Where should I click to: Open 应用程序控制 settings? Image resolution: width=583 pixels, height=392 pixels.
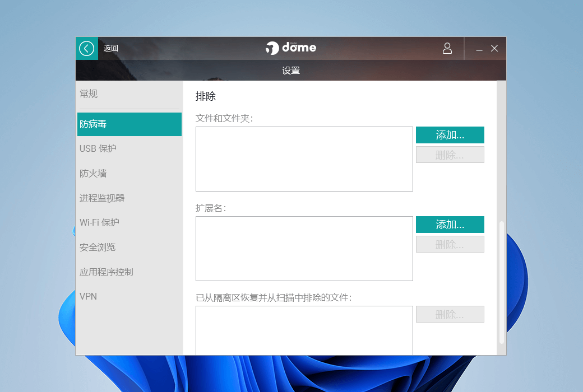(x=107, y=272)
